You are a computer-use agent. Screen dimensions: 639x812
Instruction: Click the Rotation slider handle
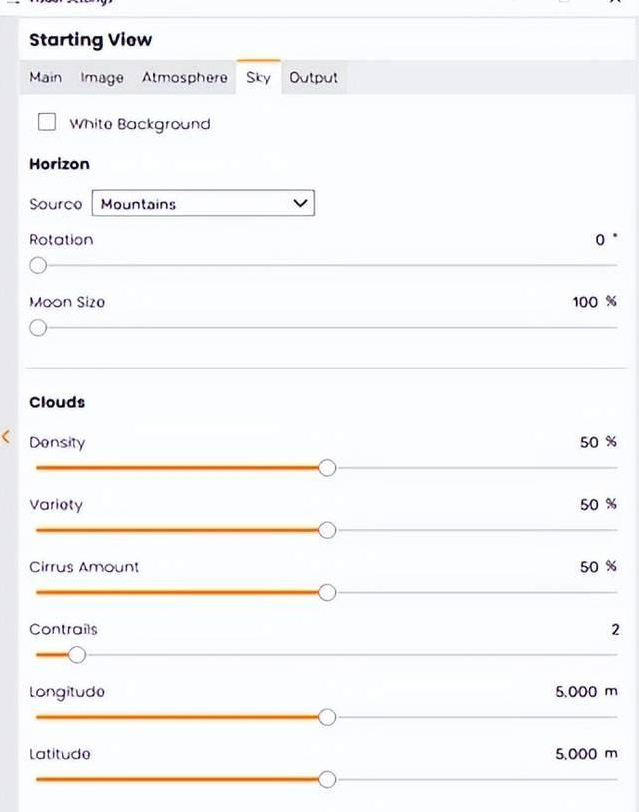tap(38, 266)
